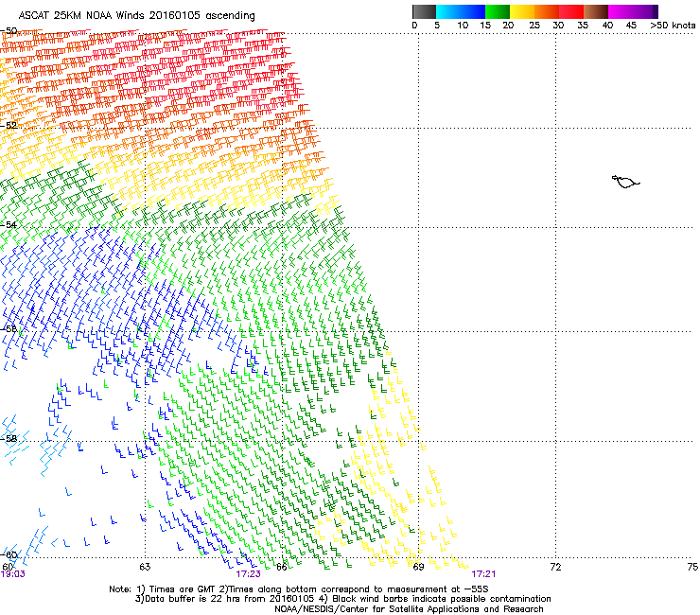Click the legend label '0'
Image resolution: width=700 pixels, height=615 pixels.
414,26
